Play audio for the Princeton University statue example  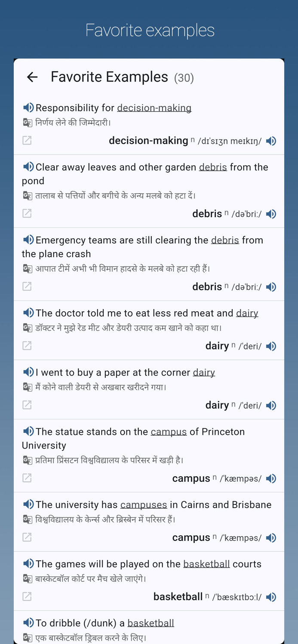(28, 431)
